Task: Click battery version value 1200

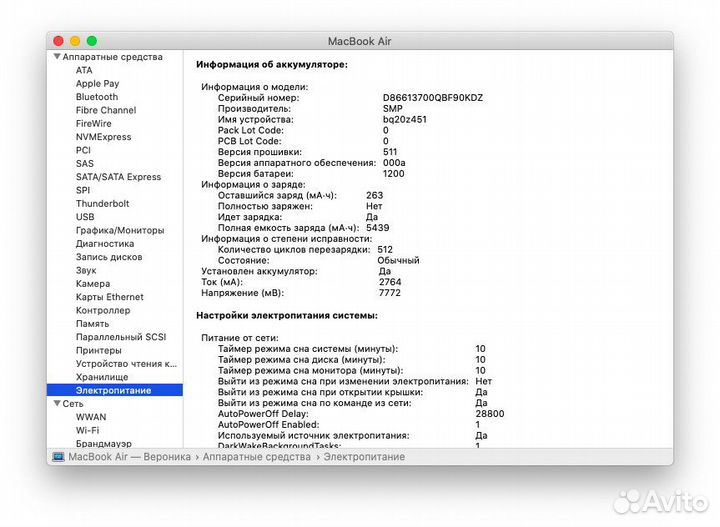Action: (394, 174)
